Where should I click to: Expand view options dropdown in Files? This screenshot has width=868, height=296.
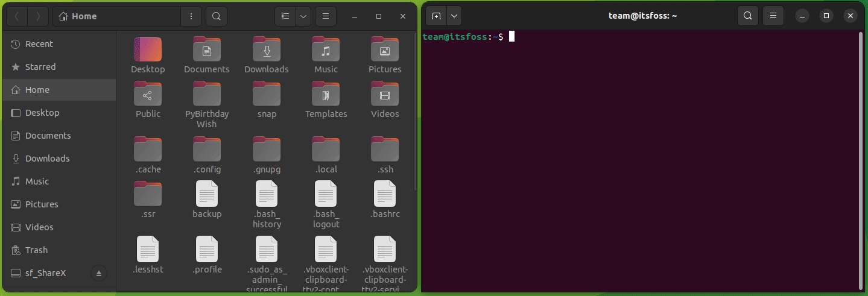click(x=303, y=16)
